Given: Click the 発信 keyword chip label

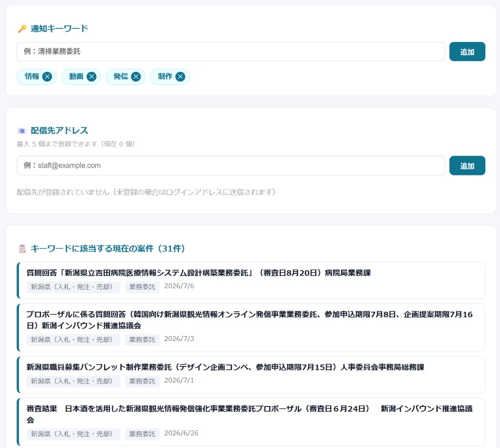Looking at the screenshot, I should [121, 77].
